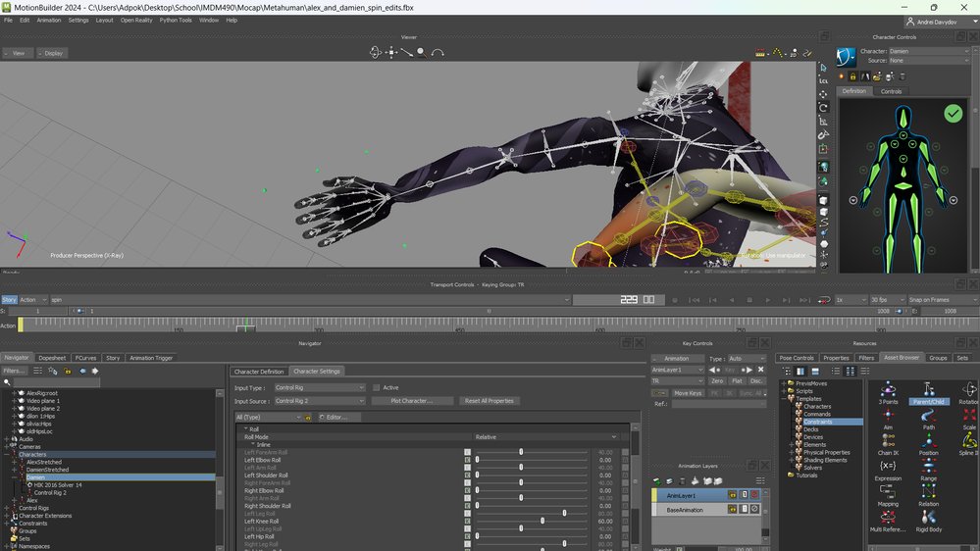
Task: Toggle mute on BaseAnimation layer
Action: click(754, 510)
